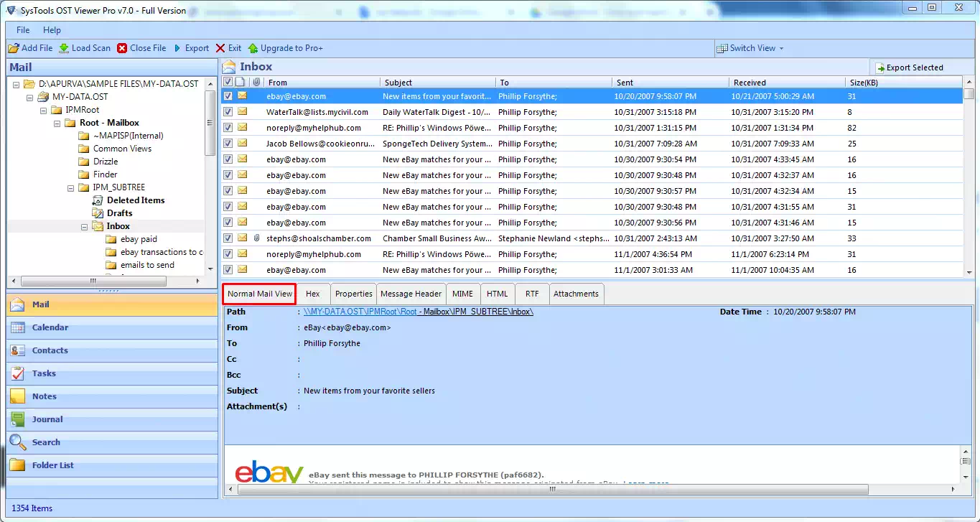The height and width of the screenshot is (522, 980).
Task: Open the Contacts navigation section
Action: [112, 350]
